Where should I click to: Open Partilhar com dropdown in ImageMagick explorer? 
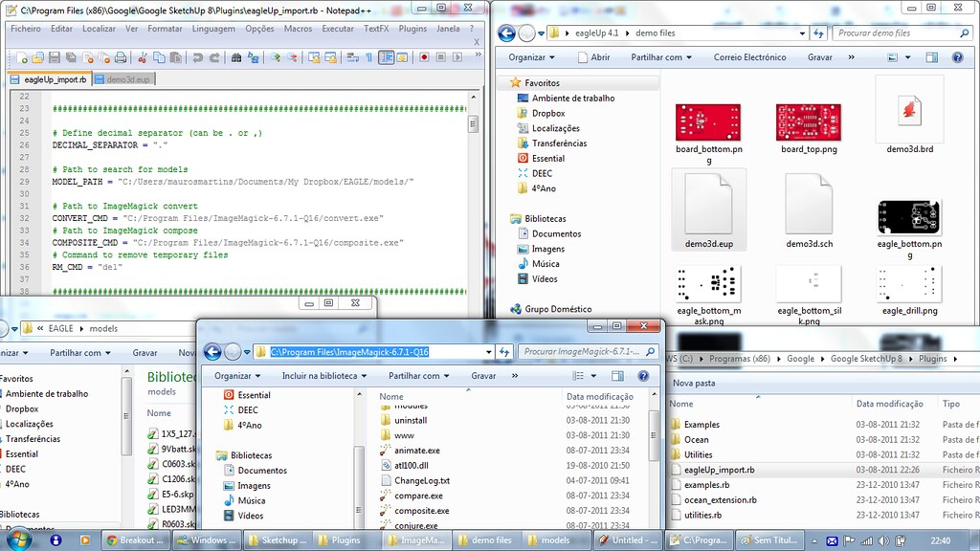[419, 375]
